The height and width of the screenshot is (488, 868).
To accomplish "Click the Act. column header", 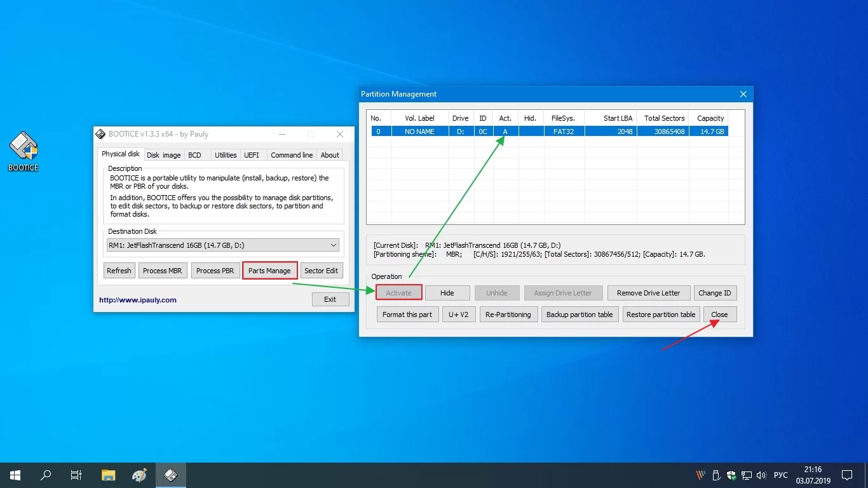I will (505, 118).
